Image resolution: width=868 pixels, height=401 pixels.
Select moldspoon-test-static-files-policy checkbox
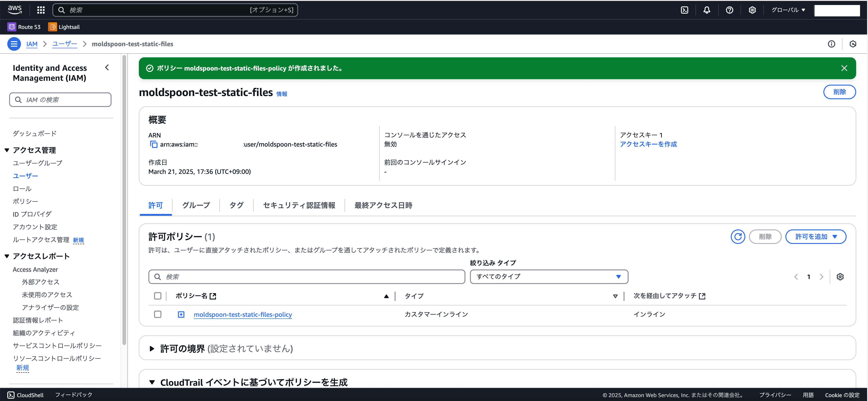(157, 314)
